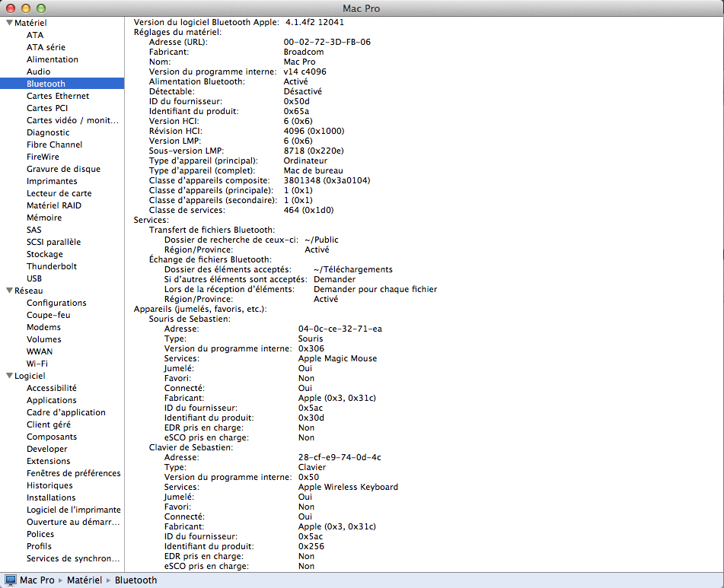Screen dimensions: 724x588
Task: Choose Fibre Channel in sidebar
Action: coord(54,145)
